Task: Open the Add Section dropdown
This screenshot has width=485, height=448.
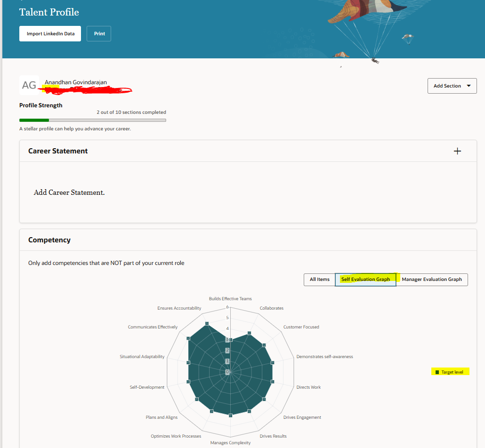Action: tap(451, 86)
